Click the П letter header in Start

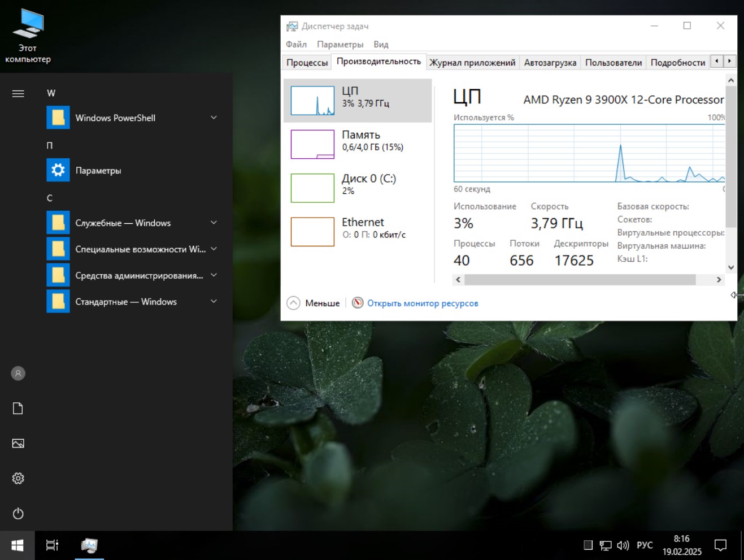tap(50, 146)
